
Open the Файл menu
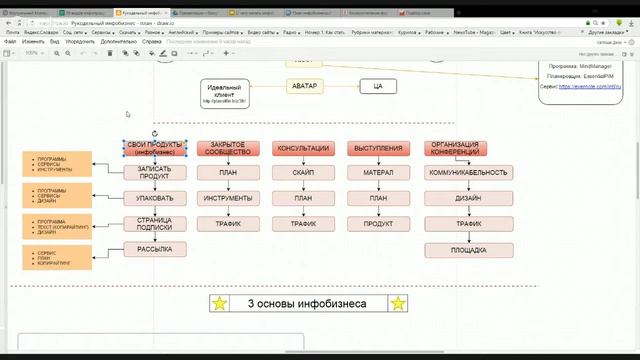coord(10,42)
